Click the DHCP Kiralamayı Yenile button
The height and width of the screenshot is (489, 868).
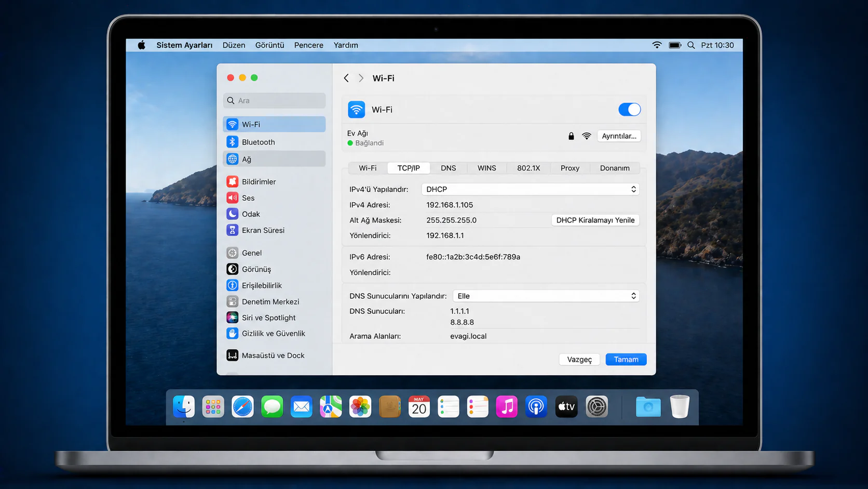pyautogui.click(x=595, y=220)
